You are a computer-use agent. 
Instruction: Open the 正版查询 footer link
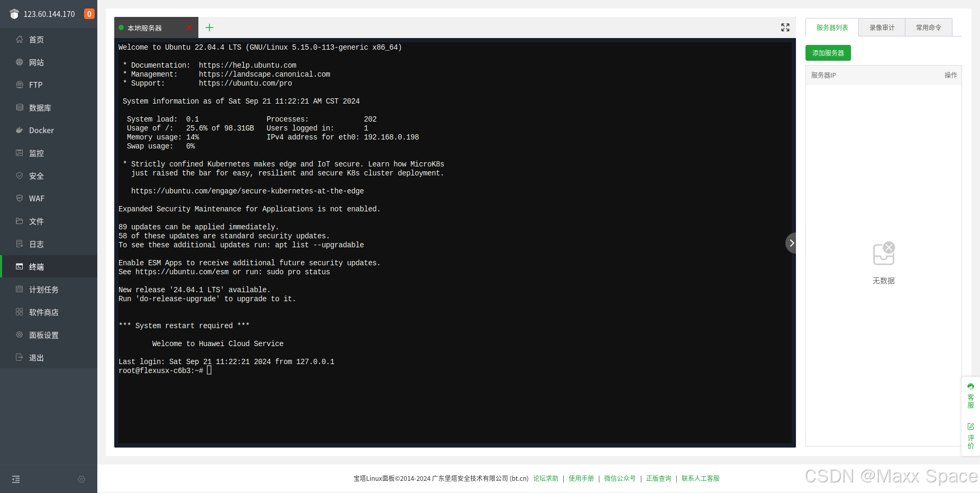click(x=658, y=478)
